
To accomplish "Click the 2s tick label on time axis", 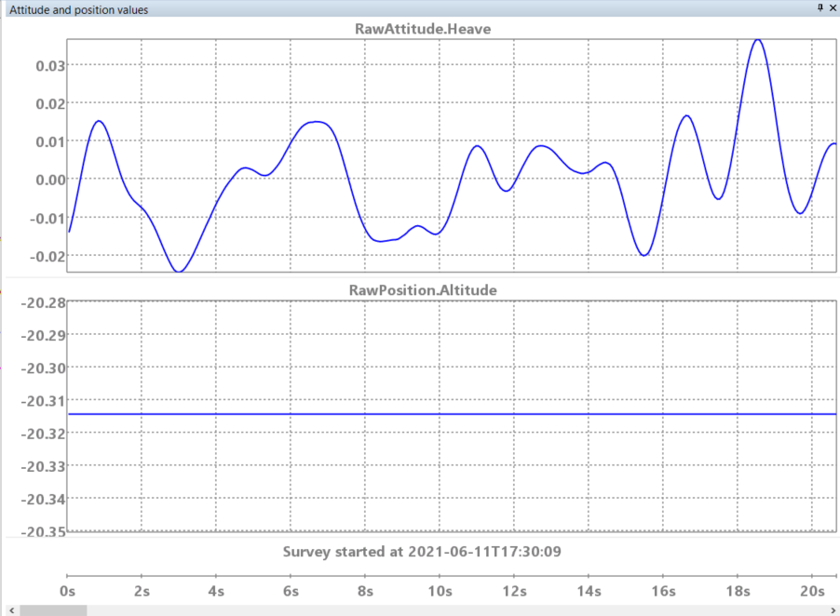I will [142, 592].
